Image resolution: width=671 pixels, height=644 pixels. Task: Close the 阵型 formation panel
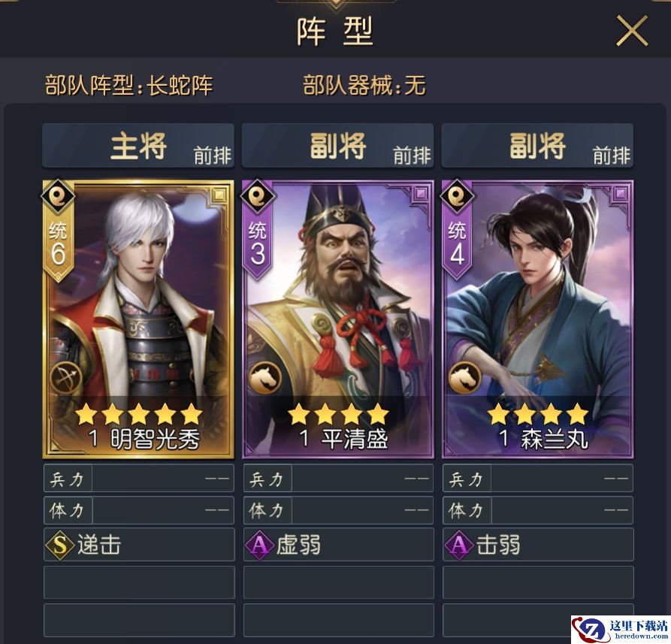[632, 30]
